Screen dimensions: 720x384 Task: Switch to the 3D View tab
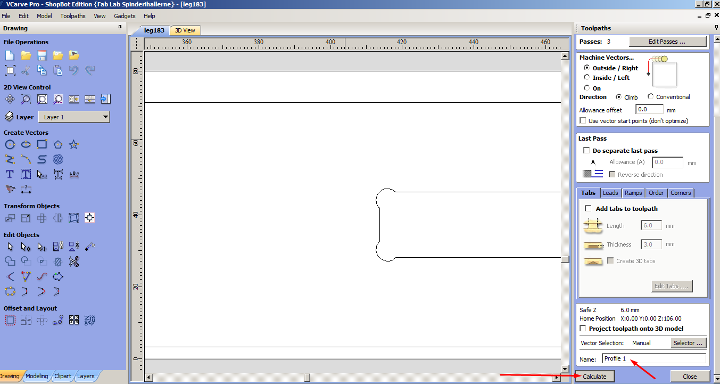185,31
